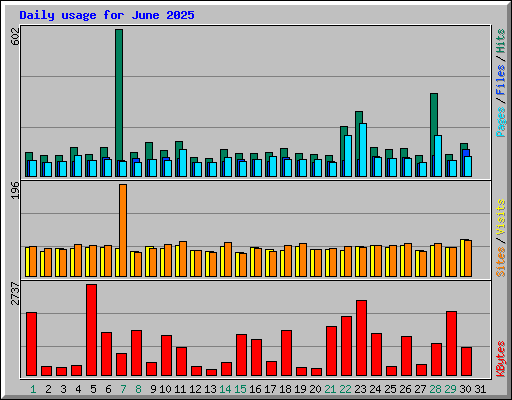This screenshot has height=400, width=512.
Task: Click green day label 15 on the x-axis
Action: click(x=240, y=389)
